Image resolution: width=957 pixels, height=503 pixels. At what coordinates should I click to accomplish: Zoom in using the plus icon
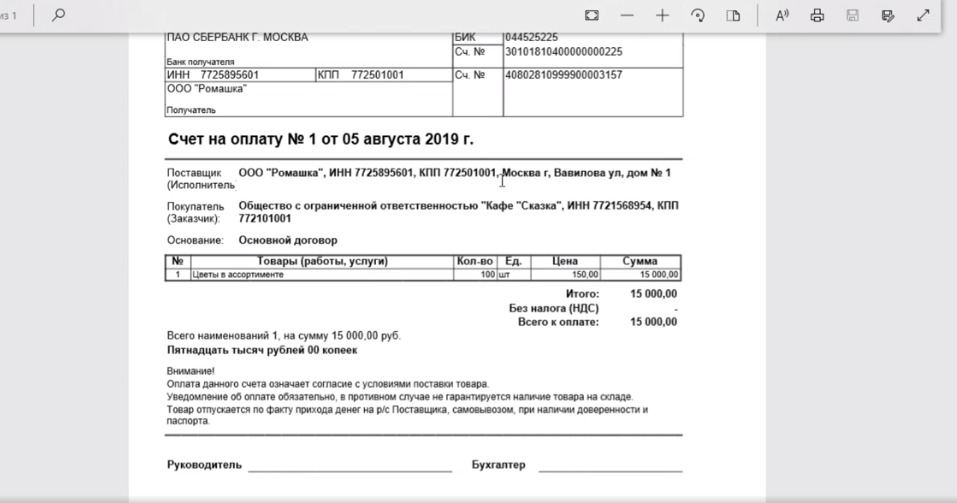click(662, 15)
